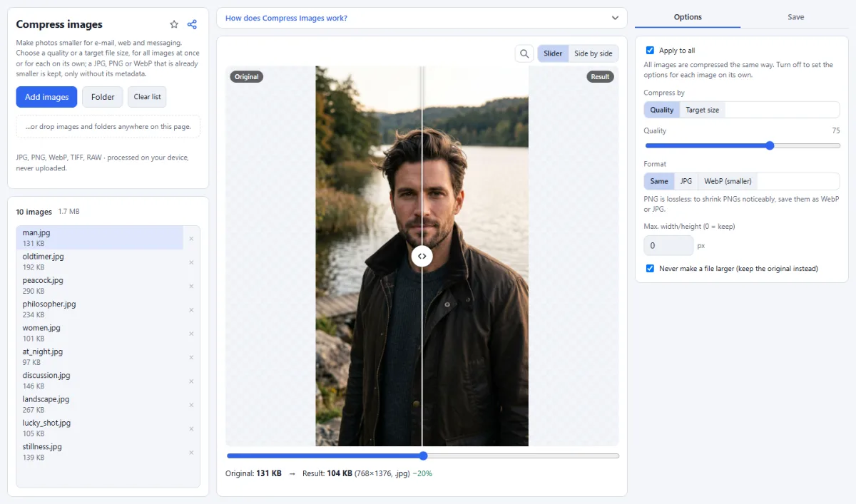Select women.jpg in the image list
This screenshot has width=856, height=504.
coord(100,333)
